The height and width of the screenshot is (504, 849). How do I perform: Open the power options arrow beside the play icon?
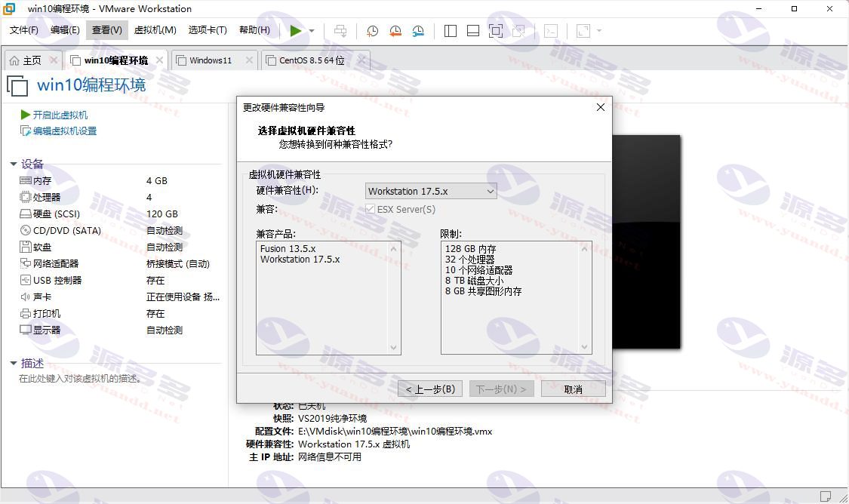(312, 31)
